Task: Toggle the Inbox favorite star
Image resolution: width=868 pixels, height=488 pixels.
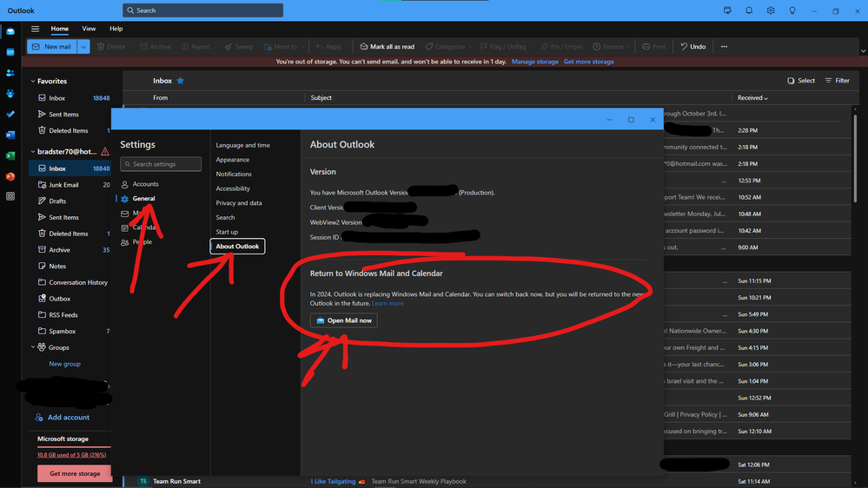Action: 181,81
